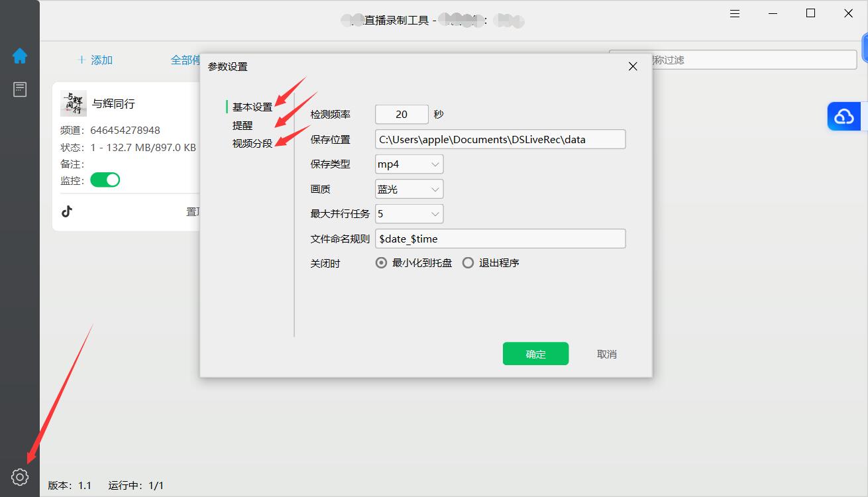The image size is (868, 497).
Task: Open the log list sidebar icon
Action: point(20,89)
